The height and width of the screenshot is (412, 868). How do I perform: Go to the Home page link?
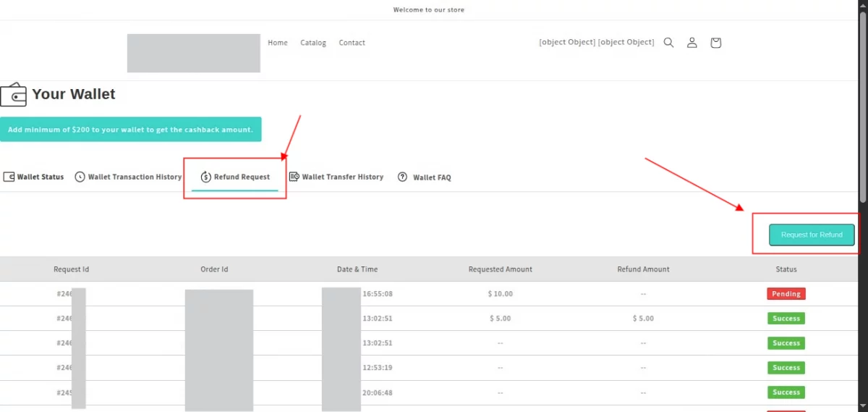278,43
